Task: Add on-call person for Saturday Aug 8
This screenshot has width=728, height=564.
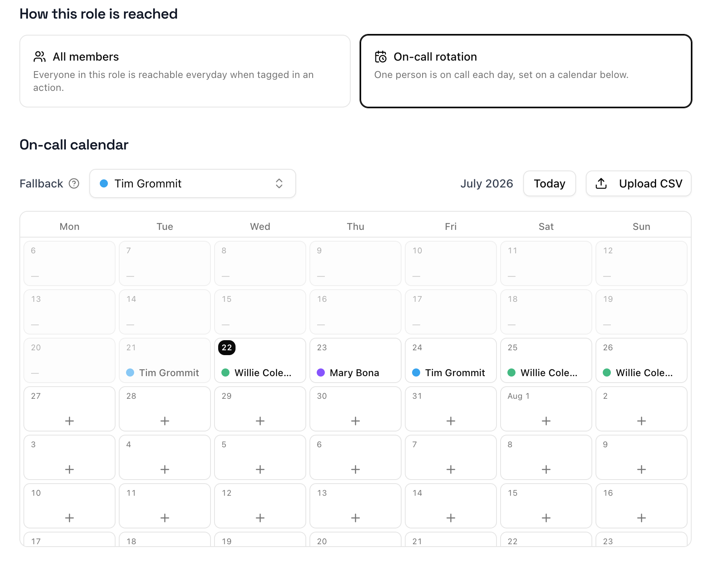Action: click(546, 469)
